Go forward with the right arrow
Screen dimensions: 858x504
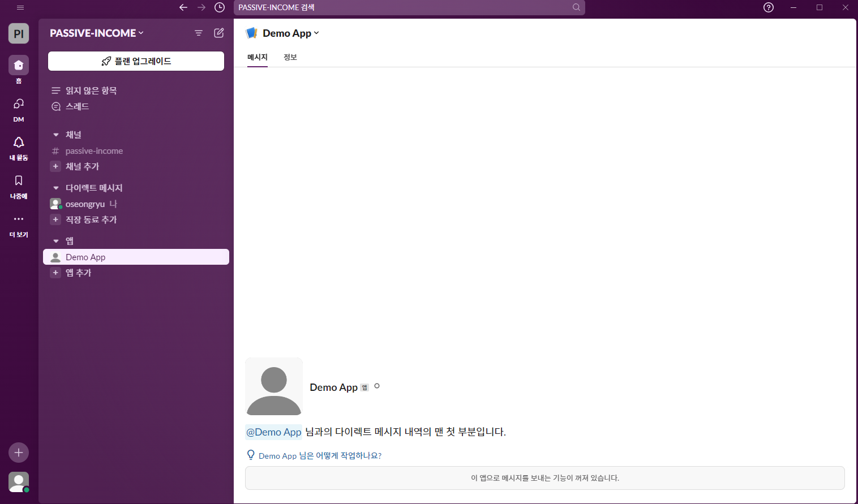tap(201, 7)
